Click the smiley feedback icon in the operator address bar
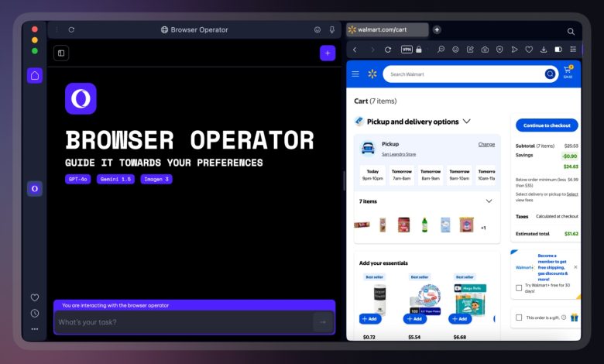Screen dimensions: 604x364 click(x=317, y=29)
